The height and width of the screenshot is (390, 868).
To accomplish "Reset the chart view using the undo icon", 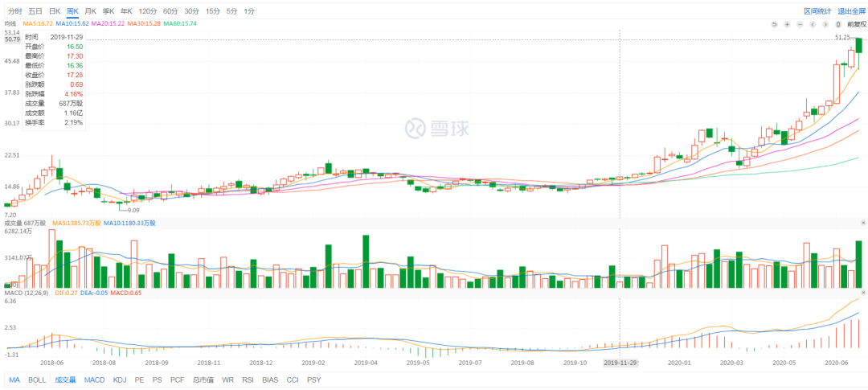I will pos(774,25).
